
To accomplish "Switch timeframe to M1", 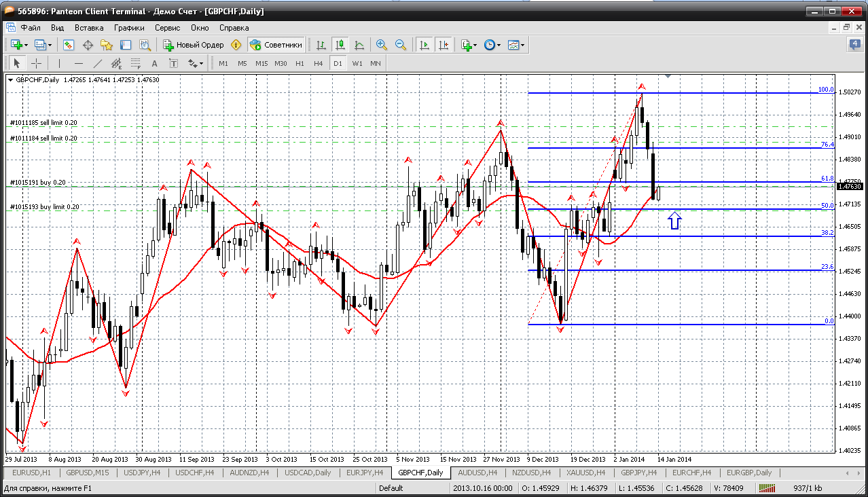I will coord(223,63).
